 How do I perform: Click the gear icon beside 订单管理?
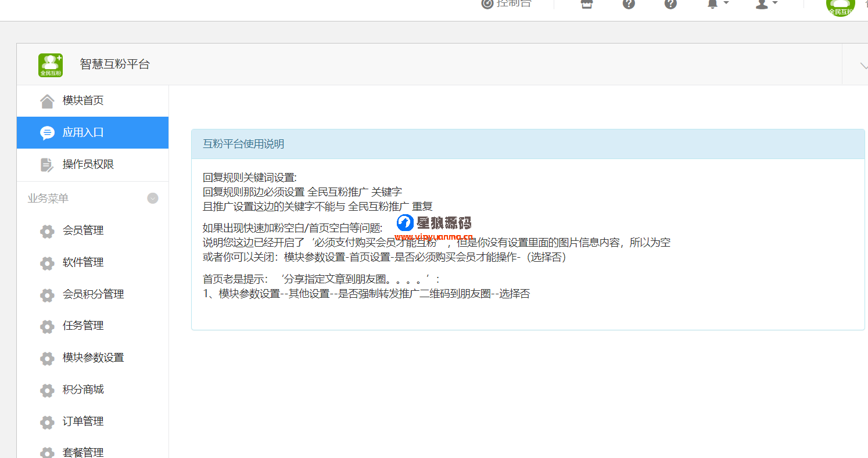pyautogui.click(x=47, y=422)
